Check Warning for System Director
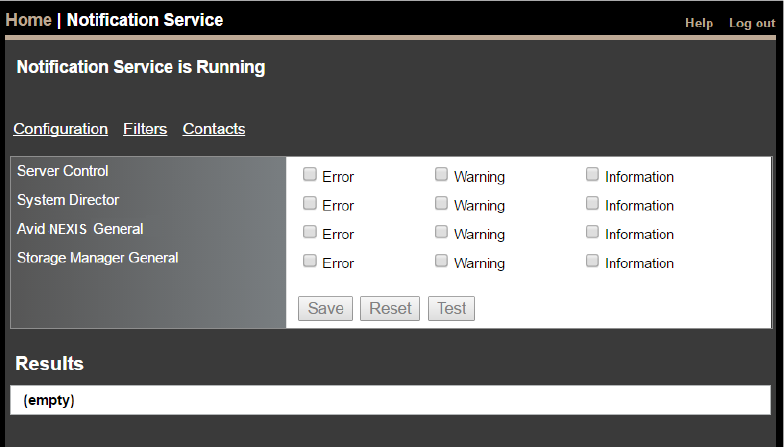 [441, 204]
